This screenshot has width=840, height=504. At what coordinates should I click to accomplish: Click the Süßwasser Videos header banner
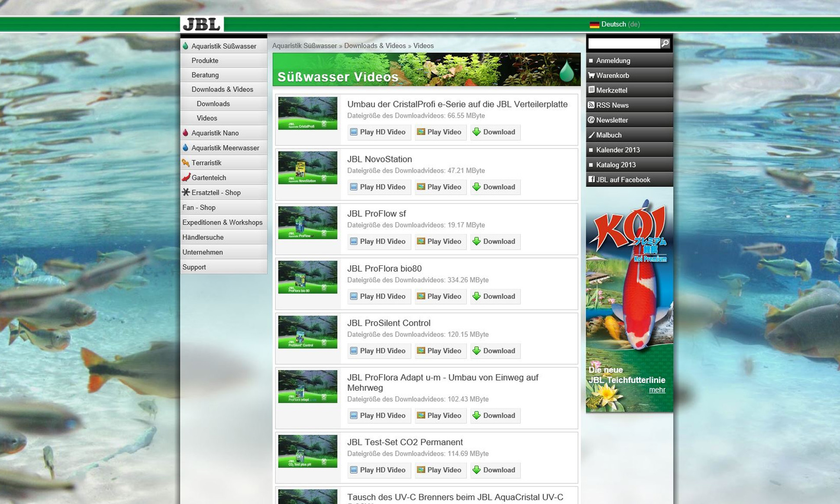coord(426,69)
